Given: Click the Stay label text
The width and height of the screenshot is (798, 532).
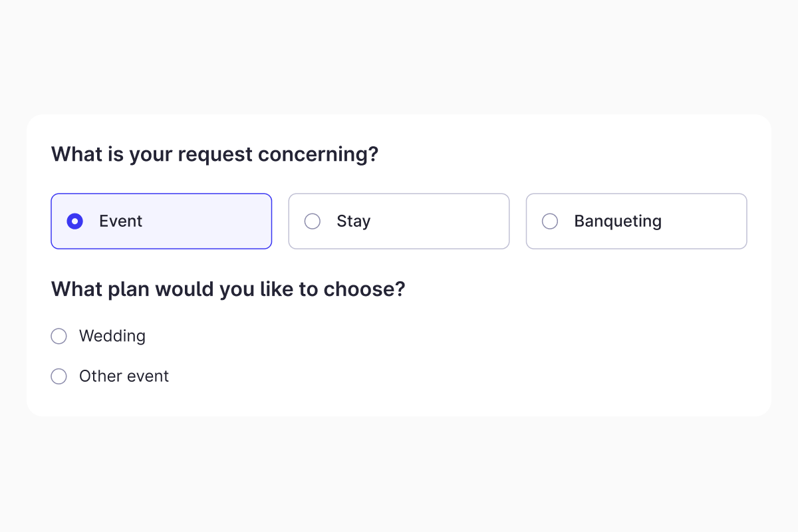Looking at the screenshot, I should click(353, 221).
